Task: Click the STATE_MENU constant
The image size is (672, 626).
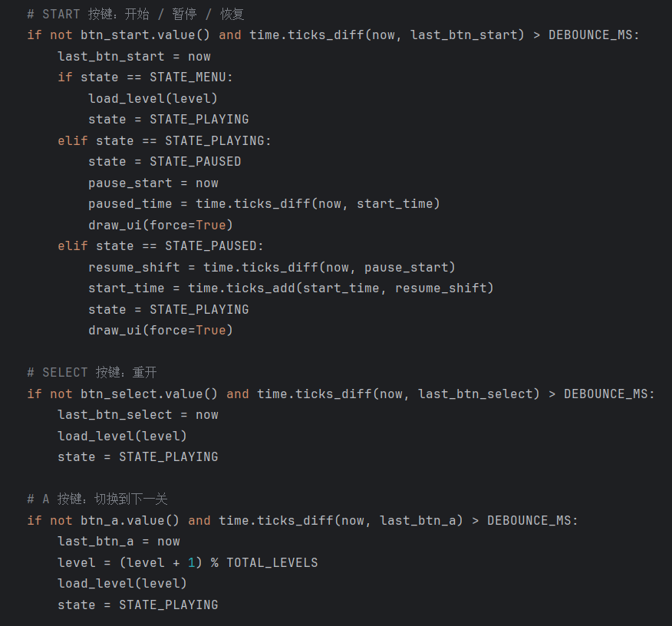Action: coord(191,77)
